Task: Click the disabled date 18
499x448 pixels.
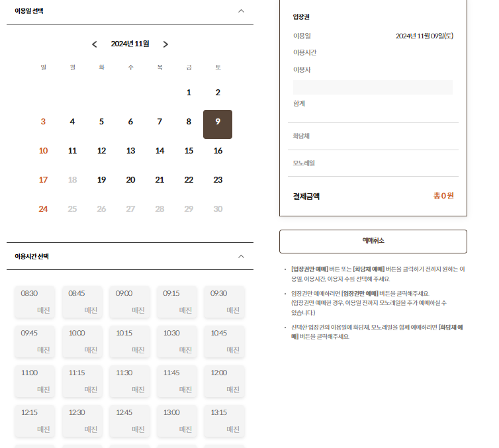Action: point(72,180)
